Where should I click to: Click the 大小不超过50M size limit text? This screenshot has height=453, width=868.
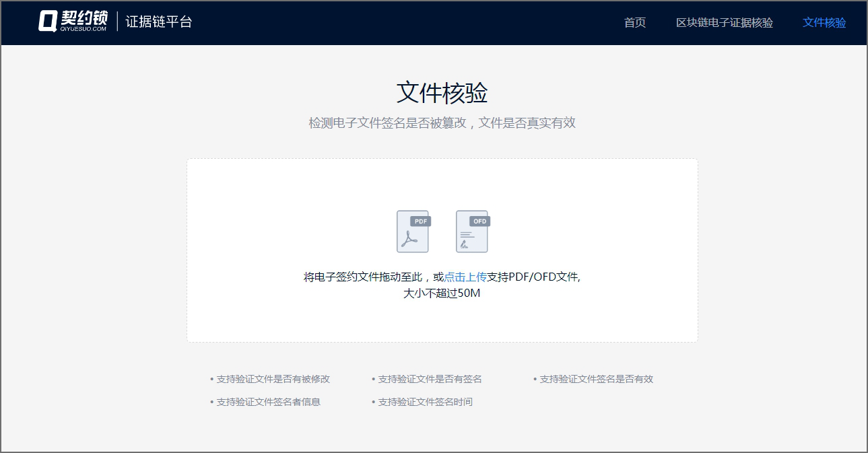(442, 293)
